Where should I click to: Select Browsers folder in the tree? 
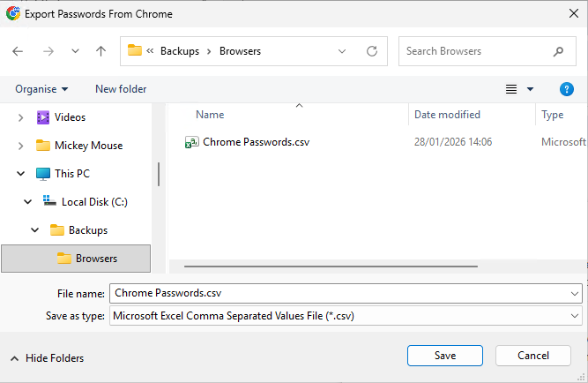coord(76,259)
